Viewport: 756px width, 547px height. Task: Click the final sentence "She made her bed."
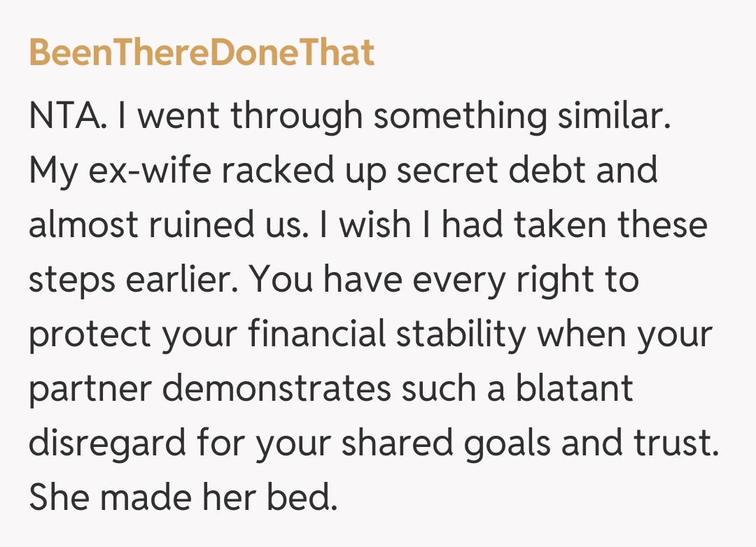[x=183, y=498]
